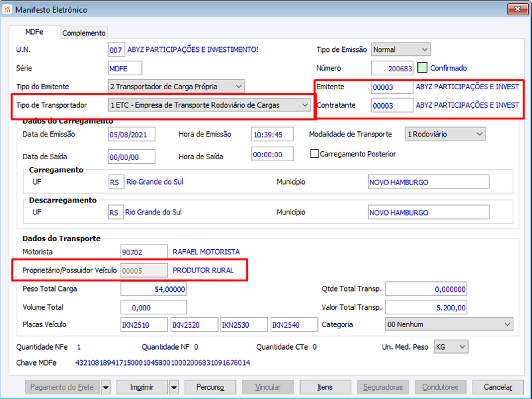Enable the Carregamento Posterior checkbox
Image resolution: width=532 pixels, height=399 pixels.
point(314,154)
